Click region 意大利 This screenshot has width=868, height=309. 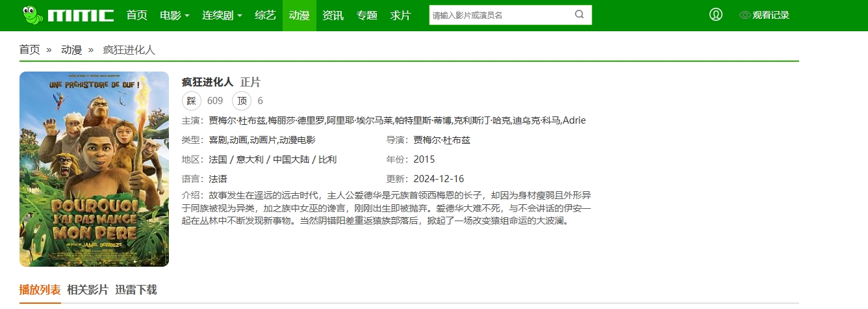click(250, 159)
